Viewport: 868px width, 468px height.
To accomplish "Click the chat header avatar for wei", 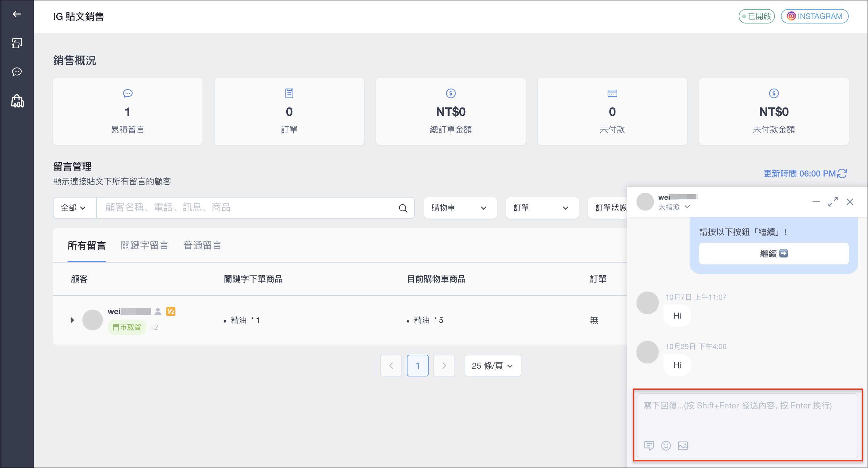I will [x=645, y=202].
